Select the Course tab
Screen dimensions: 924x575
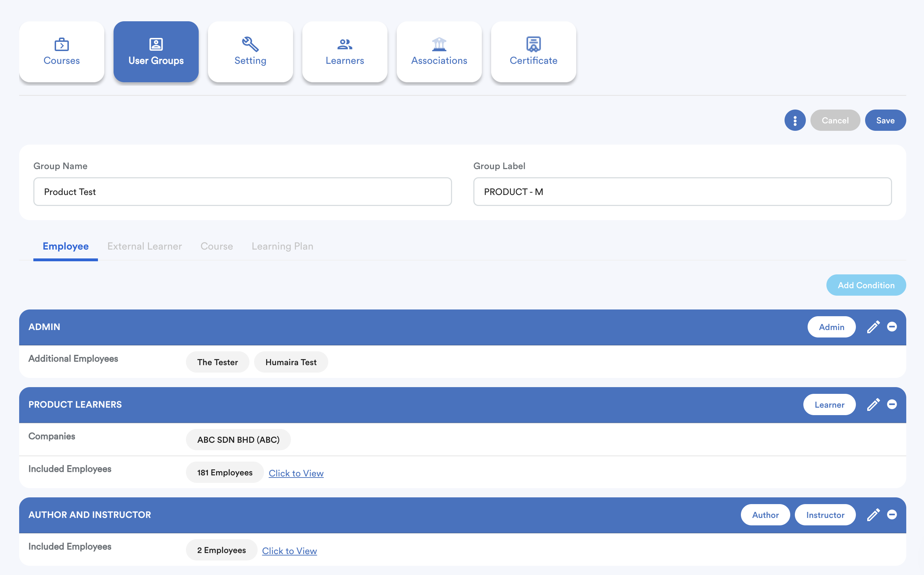pyautogui.click(x=216, y=246)
